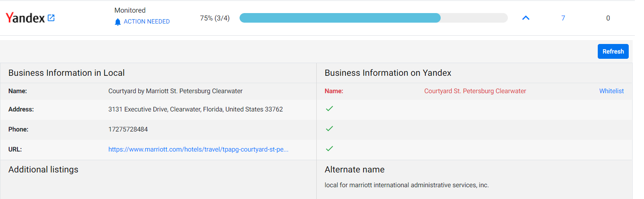Select local name Courtyard by Marriott St. Petersburg Clearwater
This screenshot has width=644, height=199.
[175, 91]
